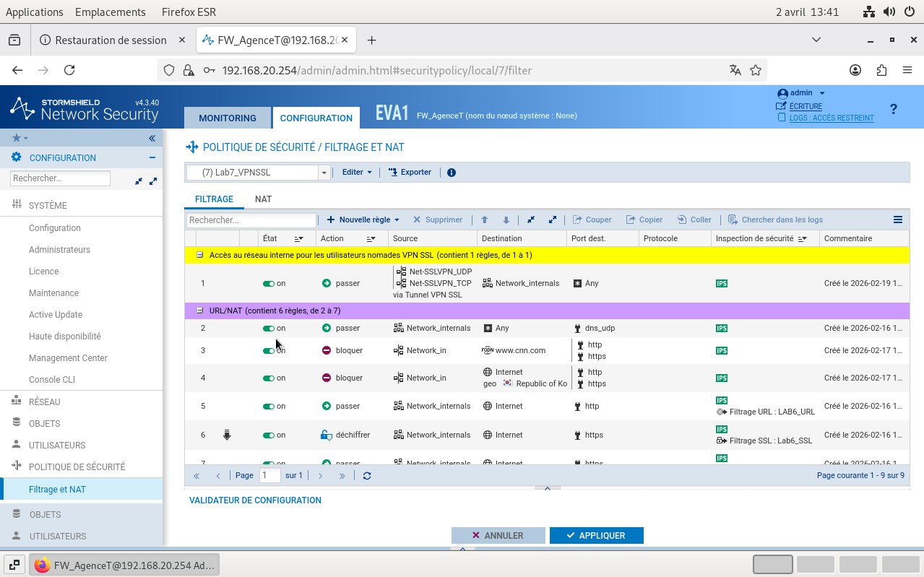Switch to Restauration de session browser tab
This screenshot has width=924, height=577.
click(111, 40)
